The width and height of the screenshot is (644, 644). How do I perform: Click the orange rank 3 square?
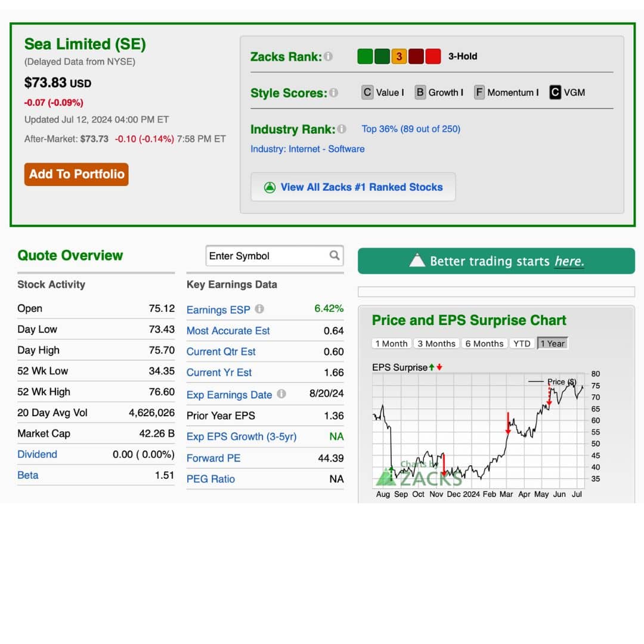pos(399,56)
